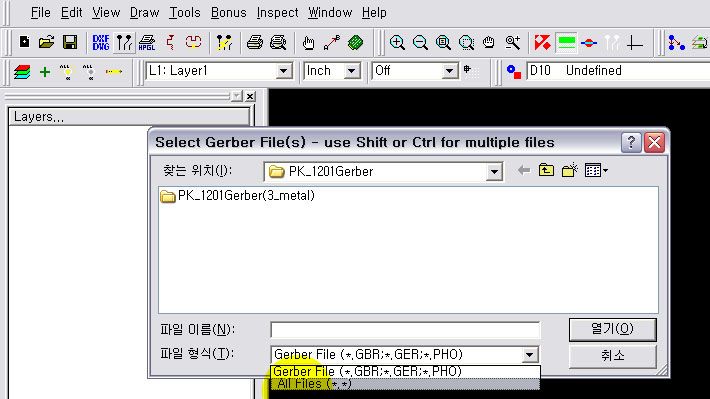Image resolution: width=710 pixels, height=399 pixels.
Task: Select the HPGL import icon
Action: click(147, 43)
